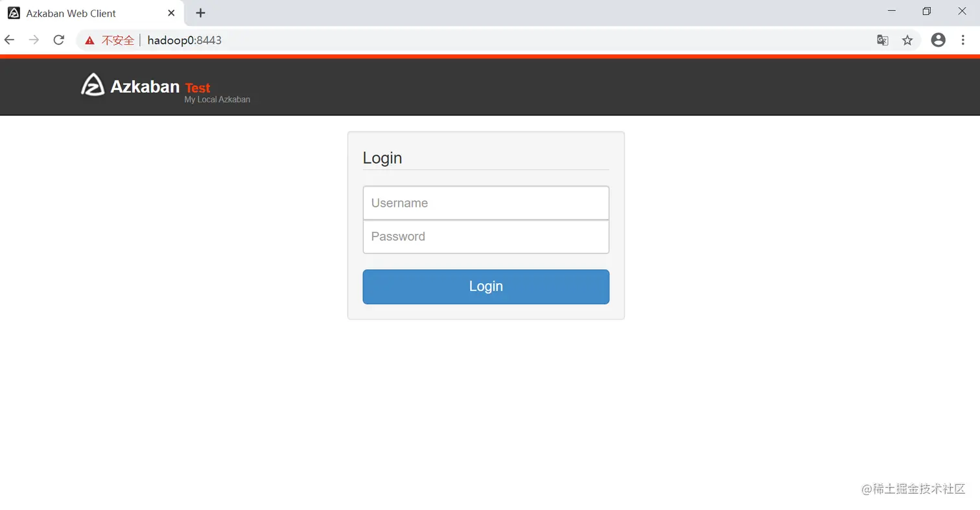Screen dimensions: 980x510
Task: Open the Chrome profile avatar icon
Action: coord(938,40)
